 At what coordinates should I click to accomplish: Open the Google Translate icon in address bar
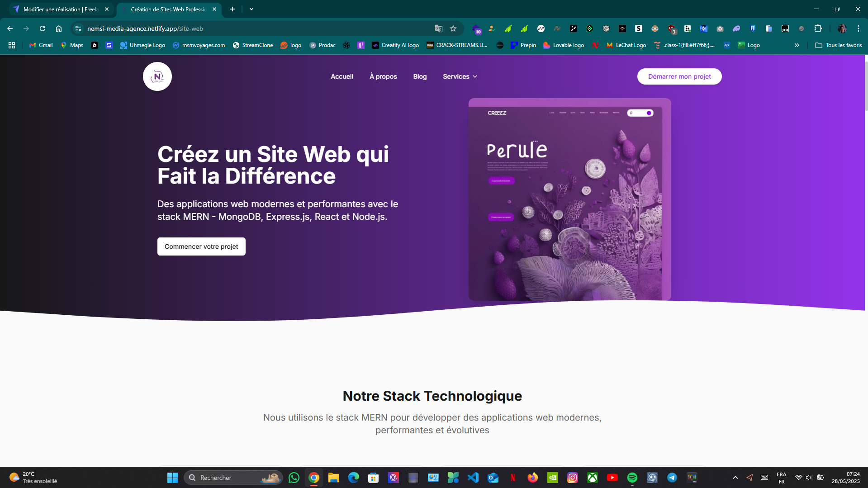(438, 28)
